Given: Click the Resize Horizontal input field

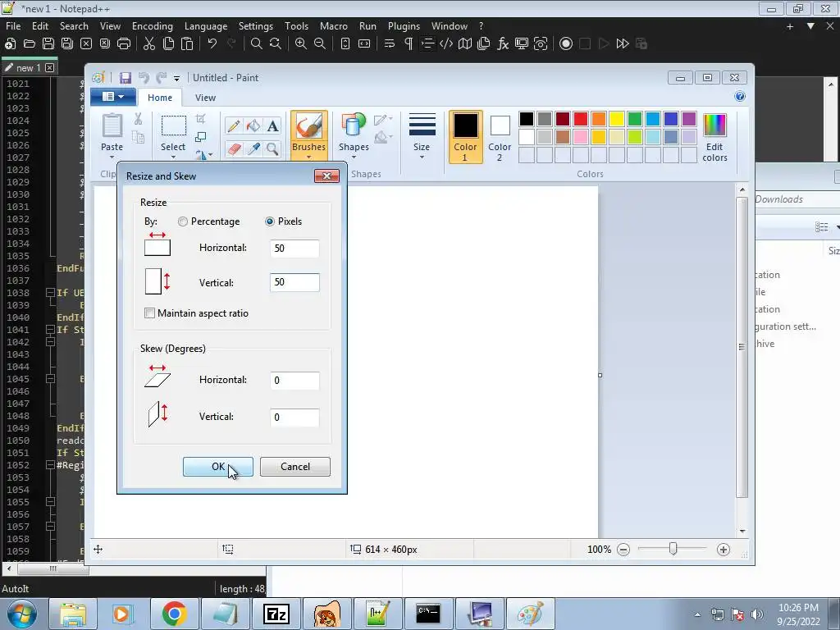Looking at the screenshot, I should click(294, 249).
